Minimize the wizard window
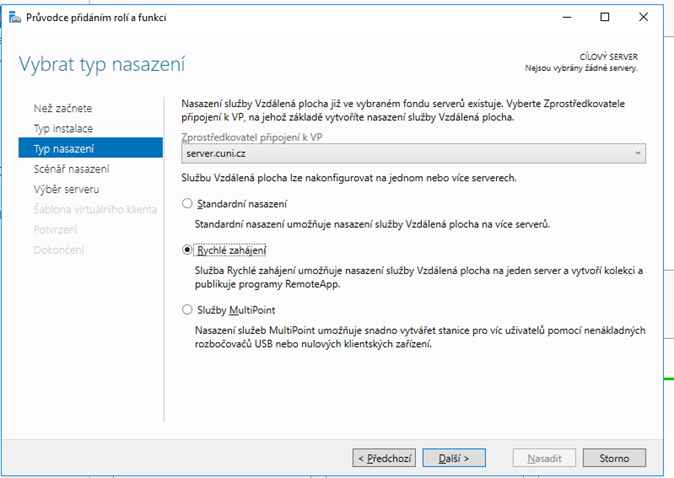The width and height of the screenshot is (674, 478). 559,17
